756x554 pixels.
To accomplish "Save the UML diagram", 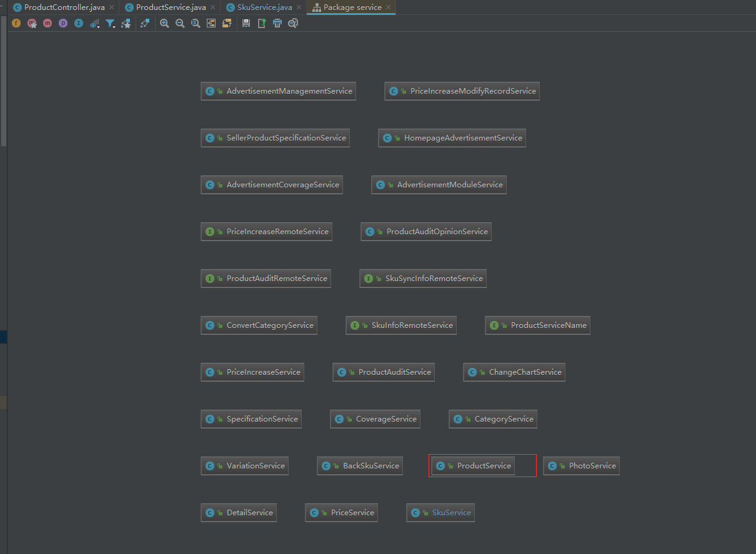I will [246, 23].
